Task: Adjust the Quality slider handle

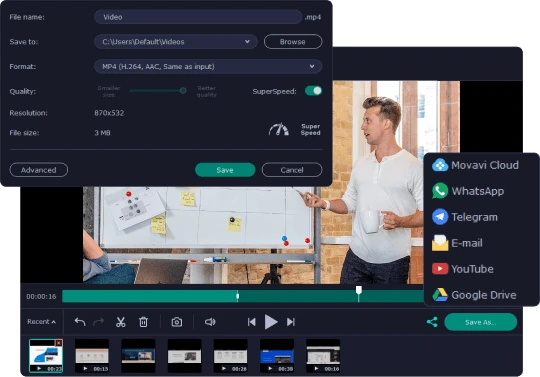Action: tap(183, 91)
